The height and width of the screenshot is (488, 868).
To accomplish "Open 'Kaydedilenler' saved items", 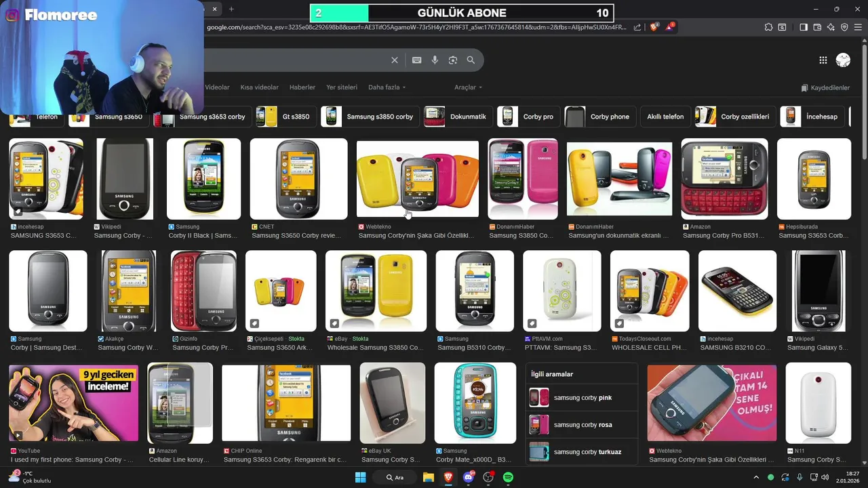I will 825,88.
